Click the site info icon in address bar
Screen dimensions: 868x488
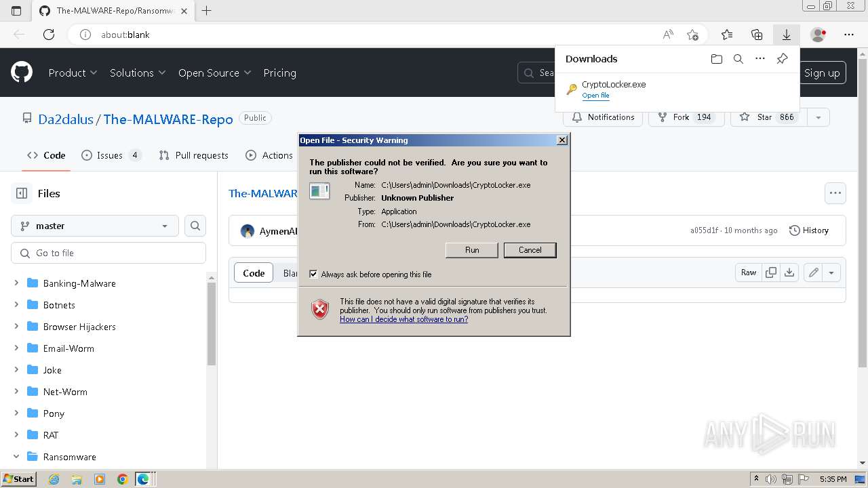pyautogui.click(x=85, y=35)
